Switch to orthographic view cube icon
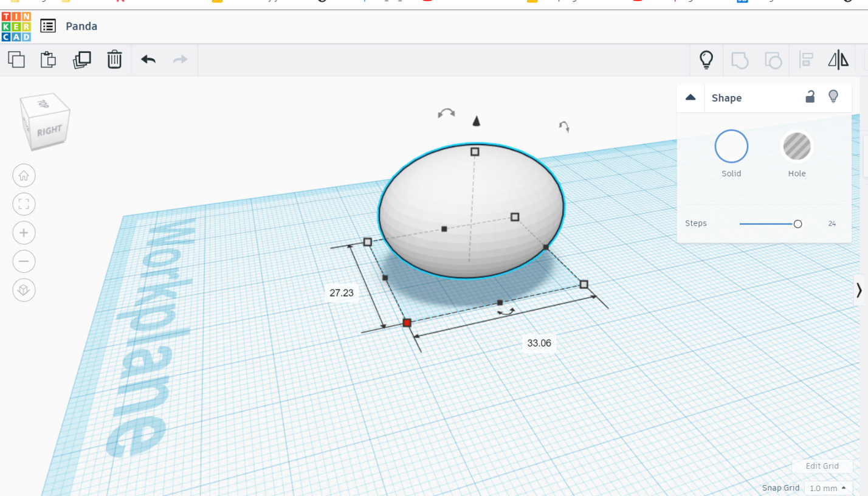Screen dimensions: 868x496 (24, 290)
